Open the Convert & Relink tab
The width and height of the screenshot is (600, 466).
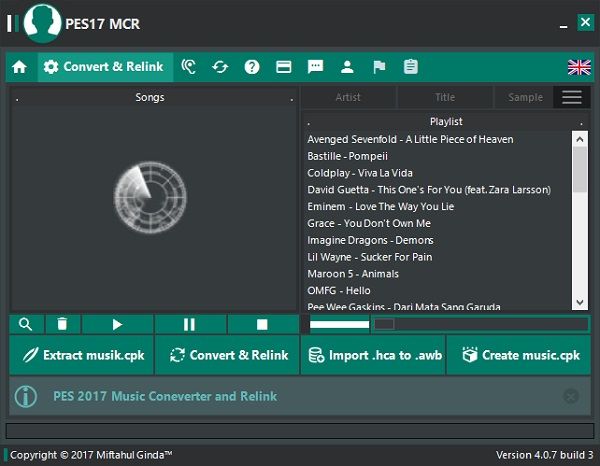coord(104,67)
